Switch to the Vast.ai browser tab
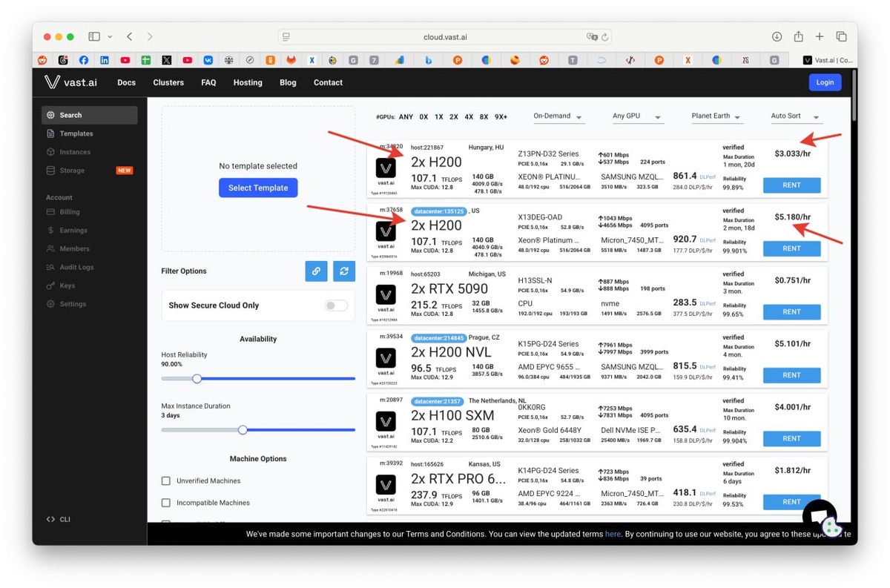890x588 pixels. click(827, 60)
